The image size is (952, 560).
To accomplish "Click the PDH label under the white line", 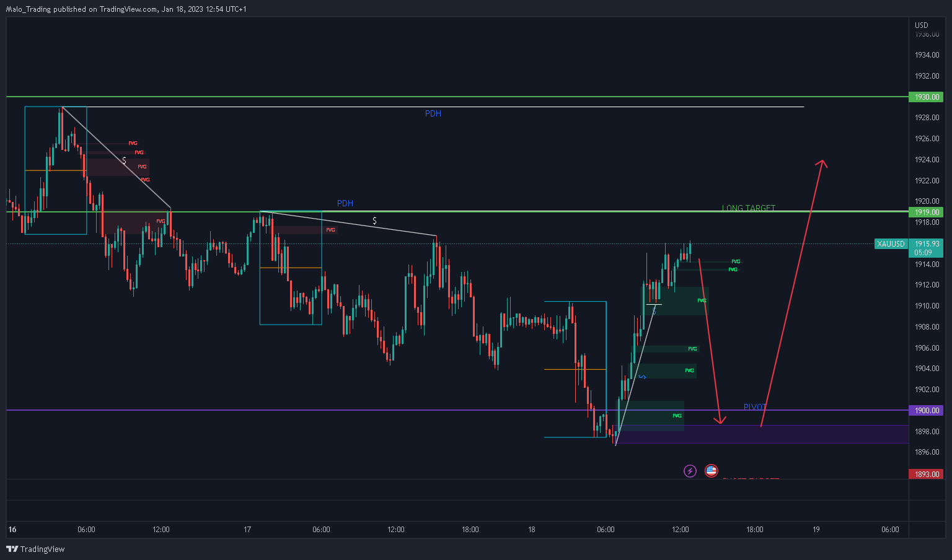I will pyautogui.click(x=433, y=114).
